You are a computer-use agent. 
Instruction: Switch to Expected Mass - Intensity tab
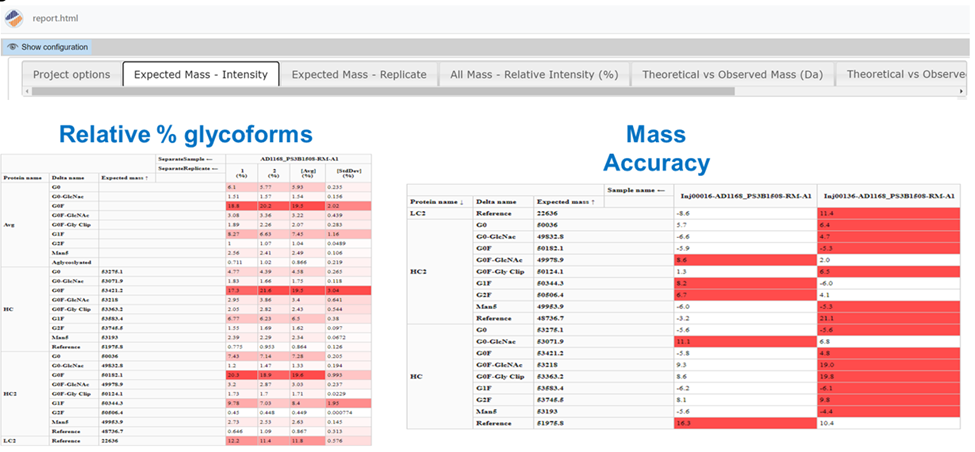pos(200,75)
